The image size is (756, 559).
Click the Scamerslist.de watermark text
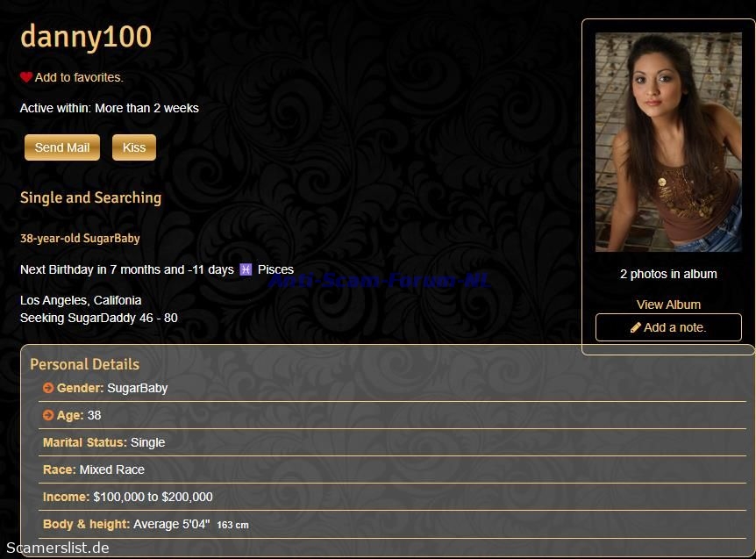58,548
